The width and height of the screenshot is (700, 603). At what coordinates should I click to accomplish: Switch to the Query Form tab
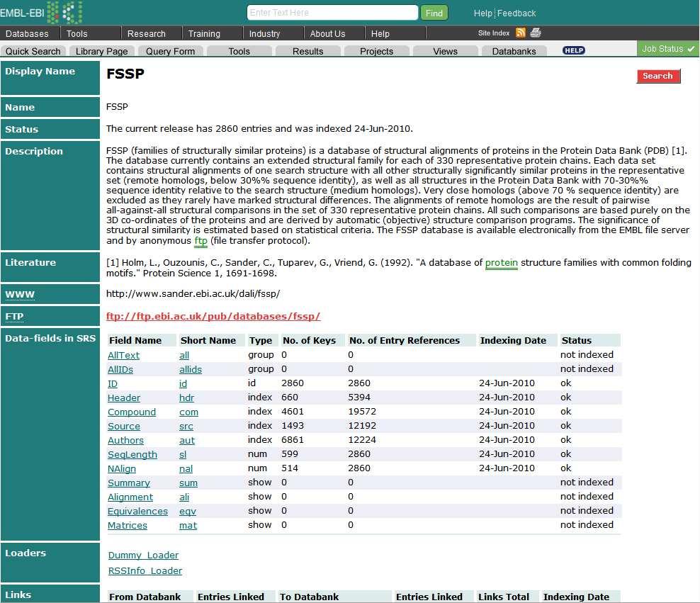click(x=171, y=51)
